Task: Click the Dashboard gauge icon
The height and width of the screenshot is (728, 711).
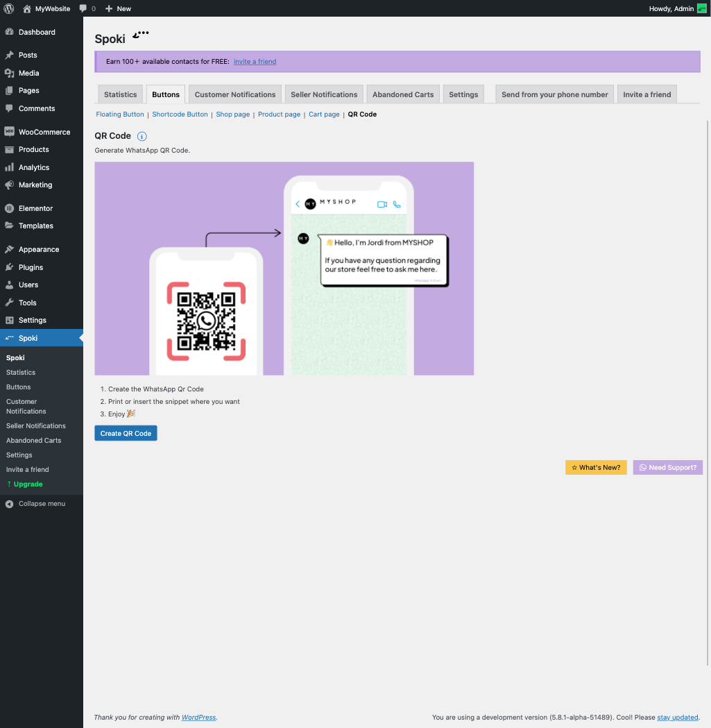Action: tap(9, 32)
